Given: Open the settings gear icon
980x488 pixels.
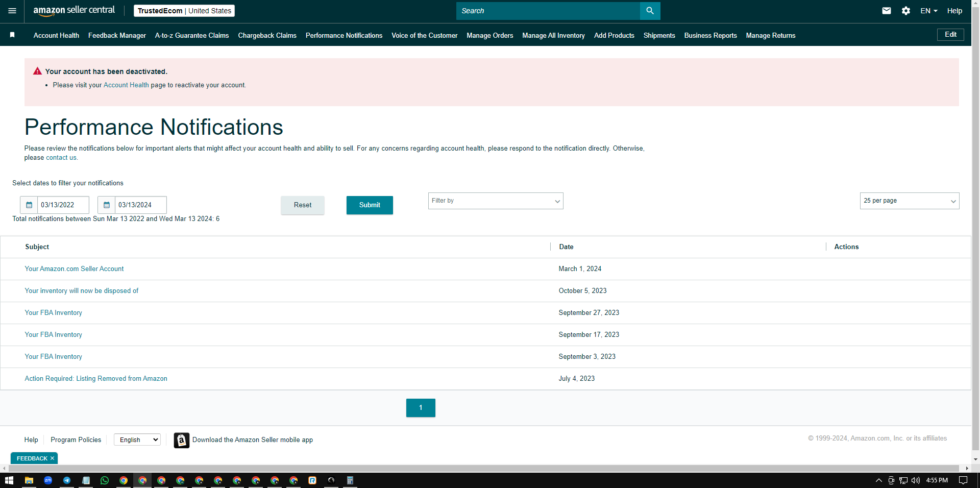Looking at the screenshot, I should [906, 11].
